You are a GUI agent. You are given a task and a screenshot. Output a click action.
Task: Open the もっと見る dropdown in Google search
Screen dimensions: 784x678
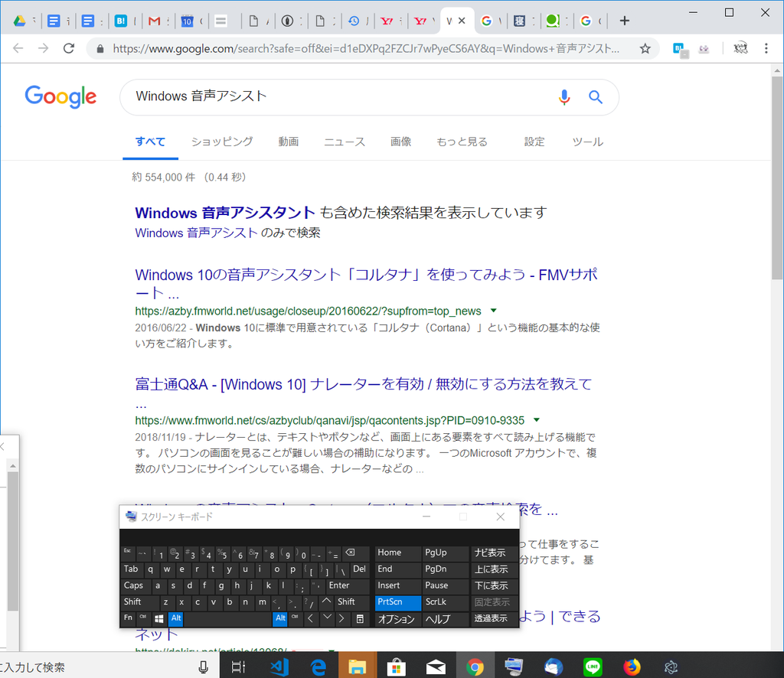point(462,142)
